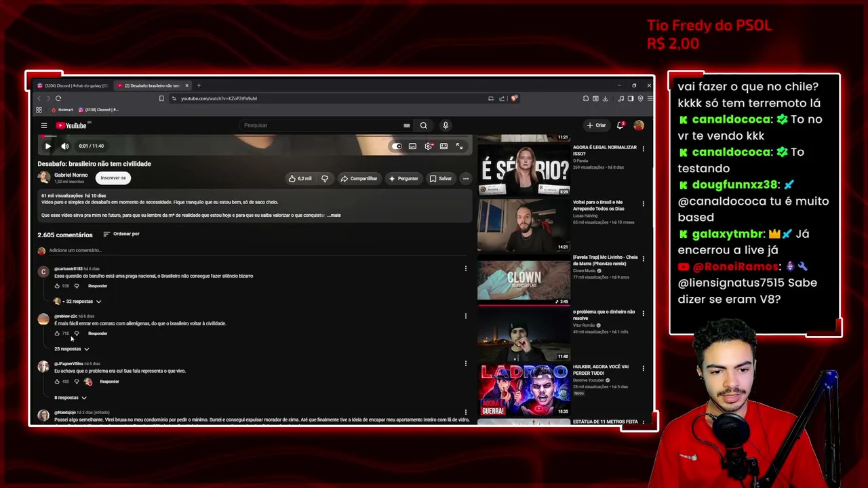Subscribe using the Inscrever-se button
868x488 pixels.
[x=113, y=178]
